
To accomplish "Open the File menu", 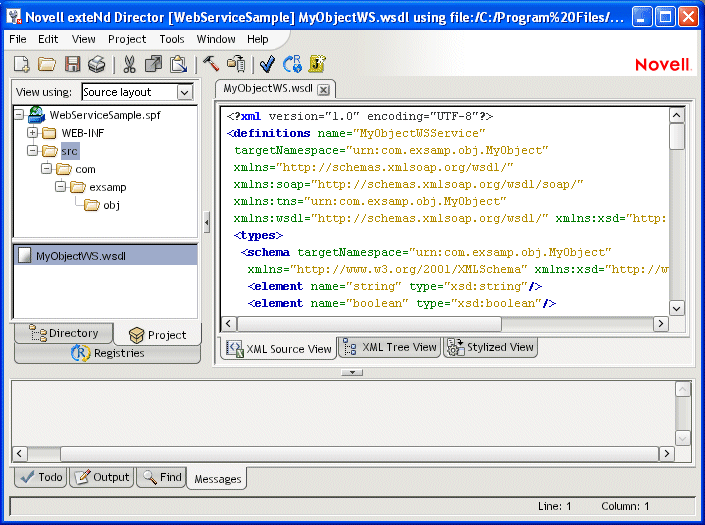I will coord(18,39).
